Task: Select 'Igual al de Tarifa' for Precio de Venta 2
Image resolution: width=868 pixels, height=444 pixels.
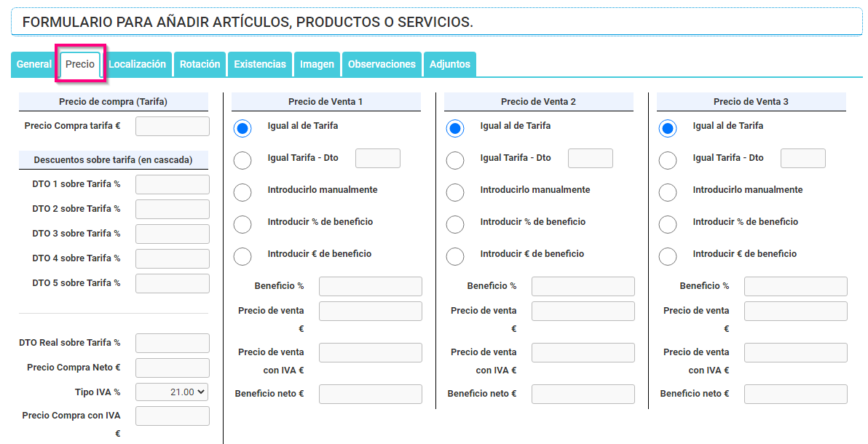Action: (x=455, y=128)
